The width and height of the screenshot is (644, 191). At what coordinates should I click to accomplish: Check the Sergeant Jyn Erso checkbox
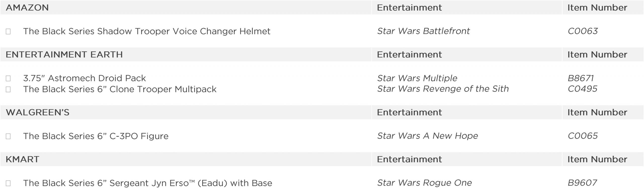(8, 183)
